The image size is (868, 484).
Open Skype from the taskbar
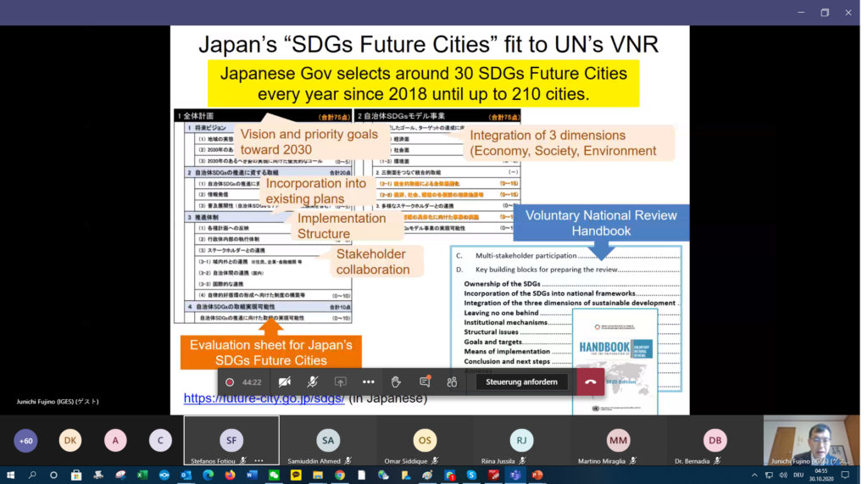click(x=471, y=476)
